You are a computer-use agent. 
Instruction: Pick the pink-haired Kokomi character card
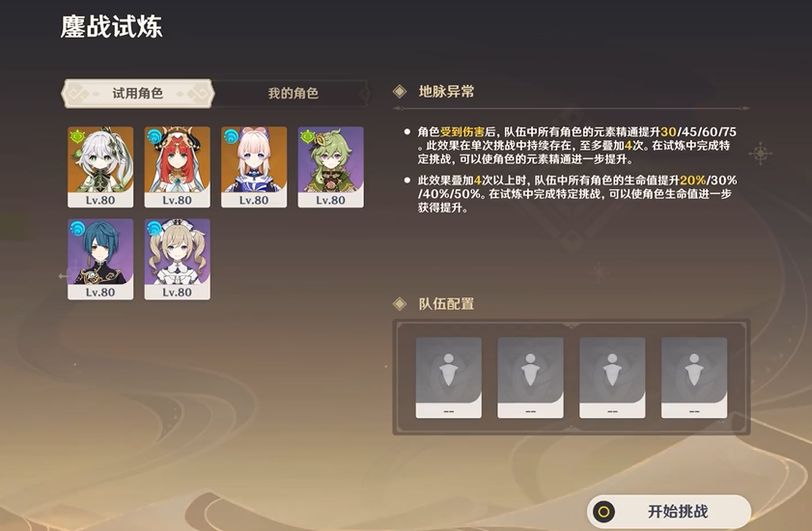coord(254,167)
